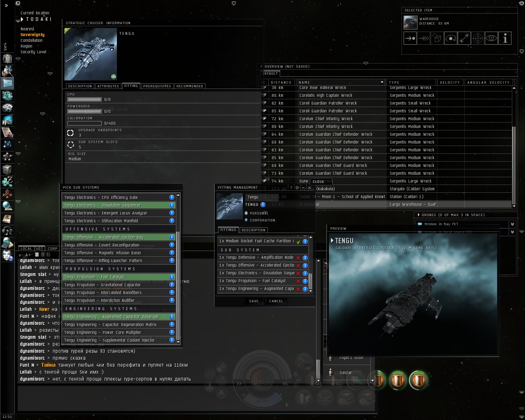
Task: Select the Corporation radio button
Action: tap(246, 220)
